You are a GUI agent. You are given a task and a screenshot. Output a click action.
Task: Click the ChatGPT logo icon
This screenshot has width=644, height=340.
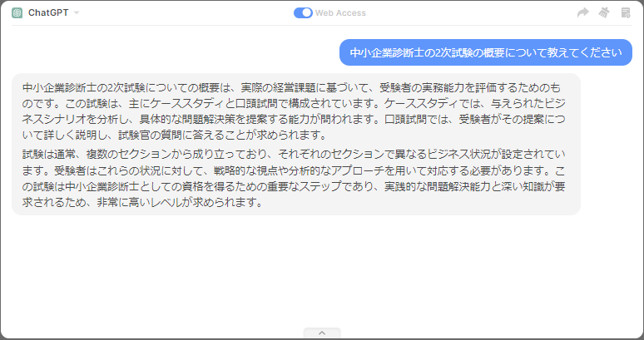click(17, 12)
